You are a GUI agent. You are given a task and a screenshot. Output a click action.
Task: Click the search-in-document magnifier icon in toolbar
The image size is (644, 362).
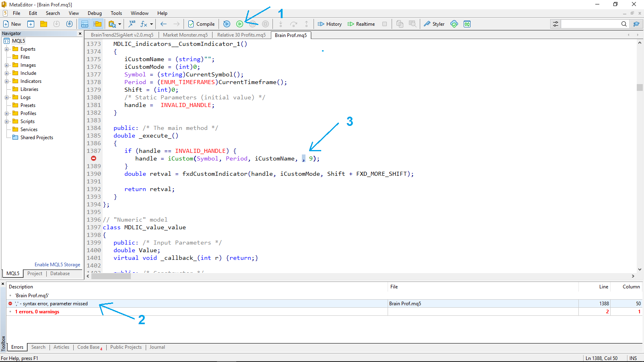[x=413, y=24]
